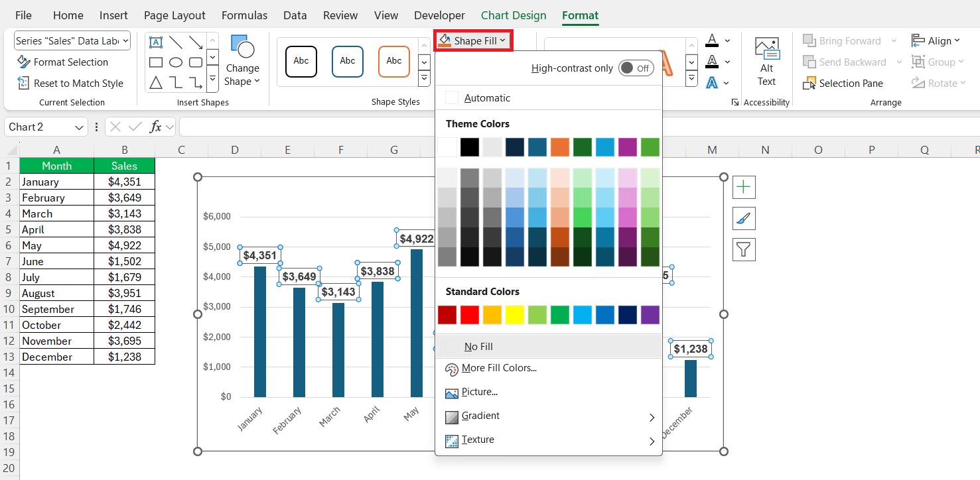Open the Page Layout tab

point(175,15)
